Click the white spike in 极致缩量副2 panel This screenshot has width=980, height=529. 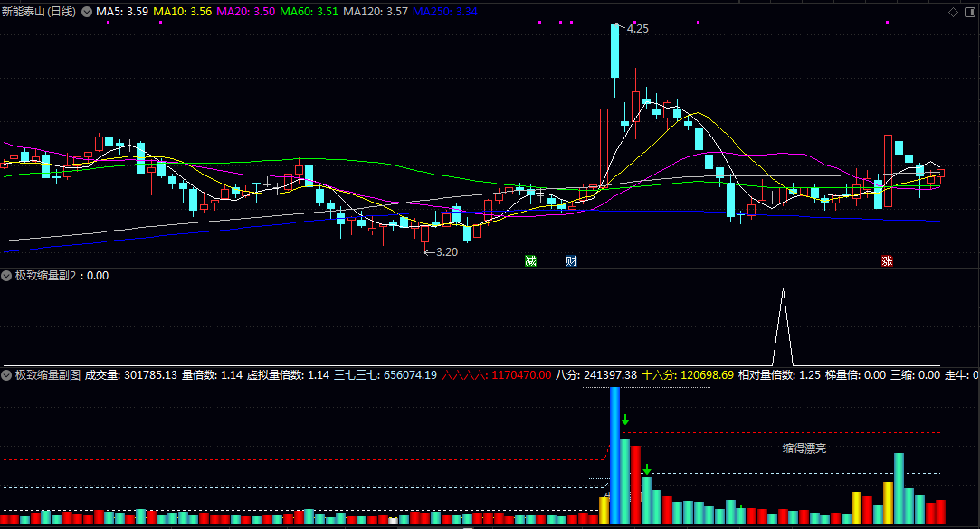click(783, 326)
